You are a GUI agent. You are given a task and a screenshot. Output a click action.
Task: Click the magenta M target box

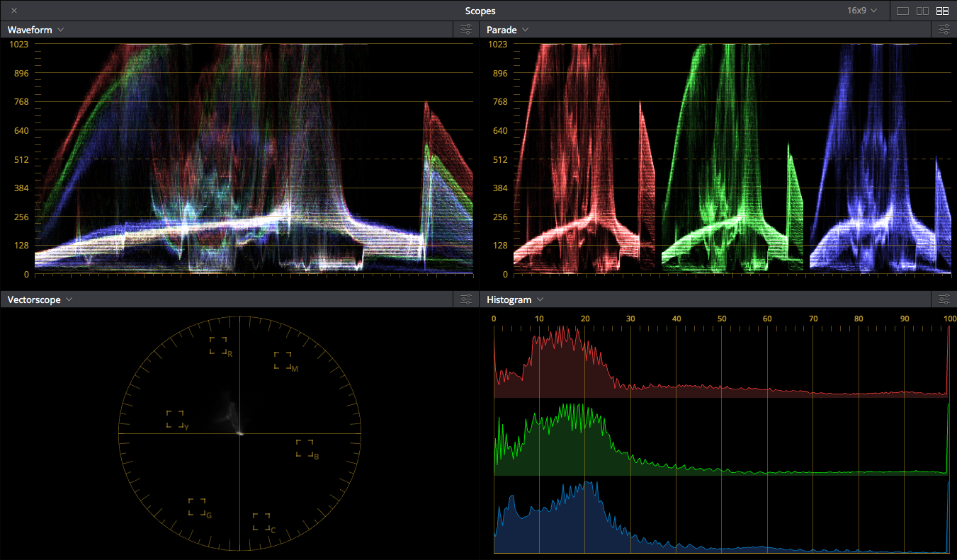point(283,360)
